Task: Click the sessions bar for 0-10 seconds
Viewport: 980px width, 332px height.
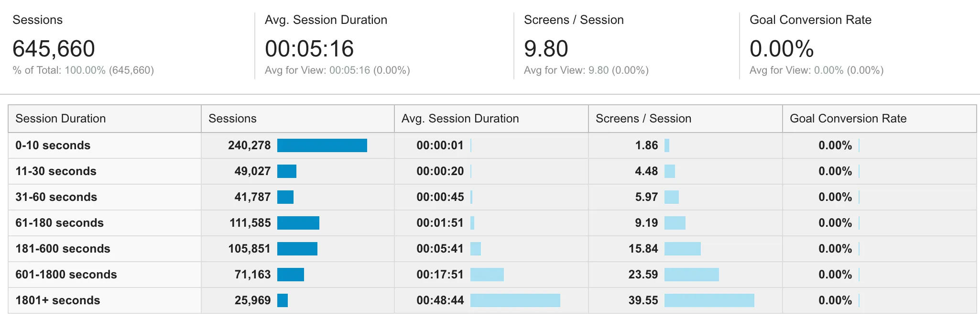Action: coord(322,145)
